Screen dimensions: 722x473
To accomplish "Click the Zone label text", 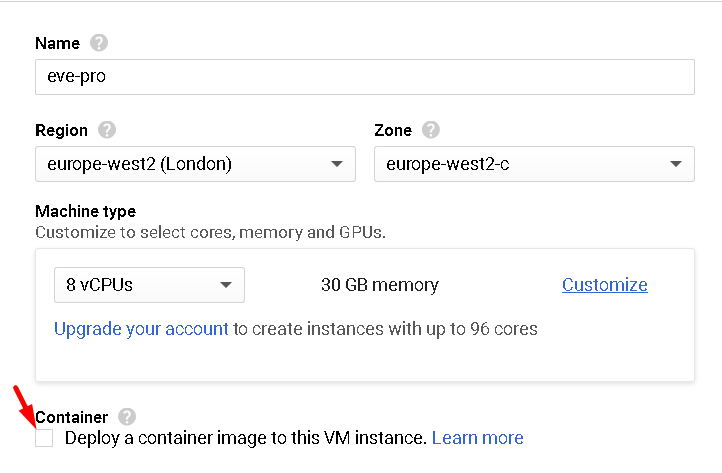I will [393, 130].
